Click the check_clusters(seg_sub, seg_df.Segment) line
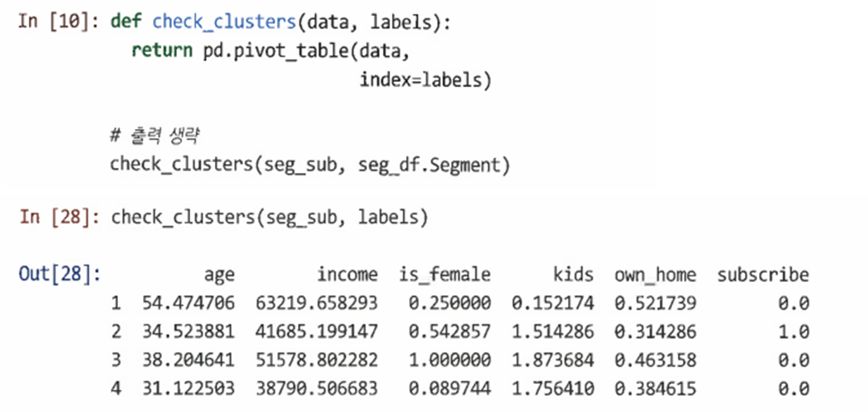The width and height of the screenshot is (868, 412). point(309,165)
